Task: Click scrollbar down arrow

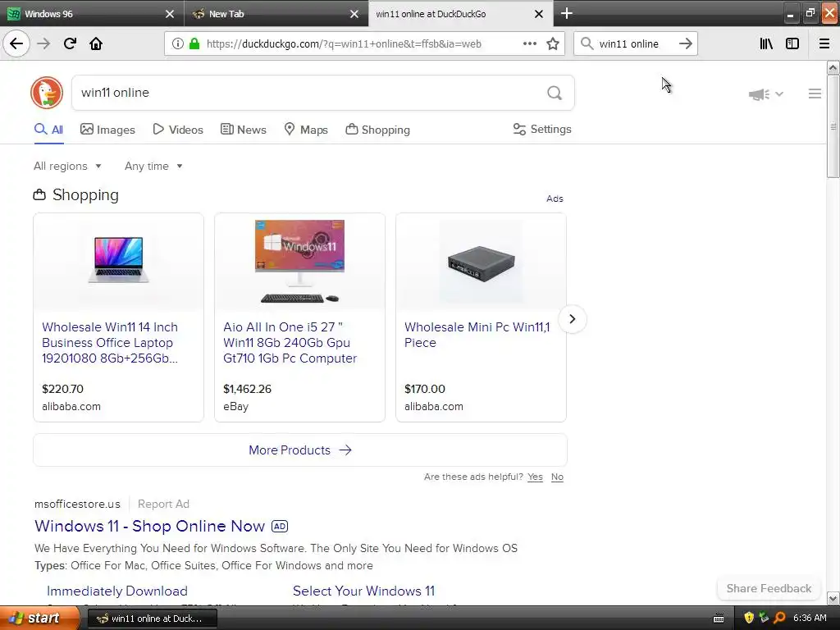Action: point(833,598)
